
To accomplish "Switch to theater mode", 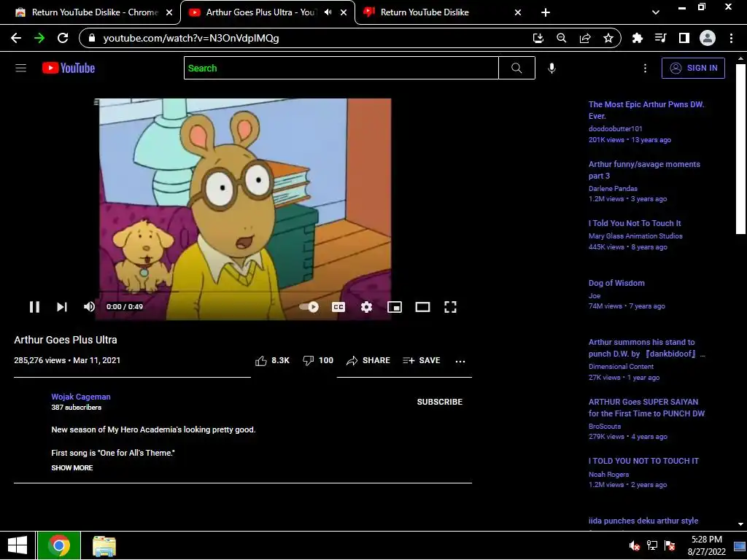I will (x=422, y=307).
